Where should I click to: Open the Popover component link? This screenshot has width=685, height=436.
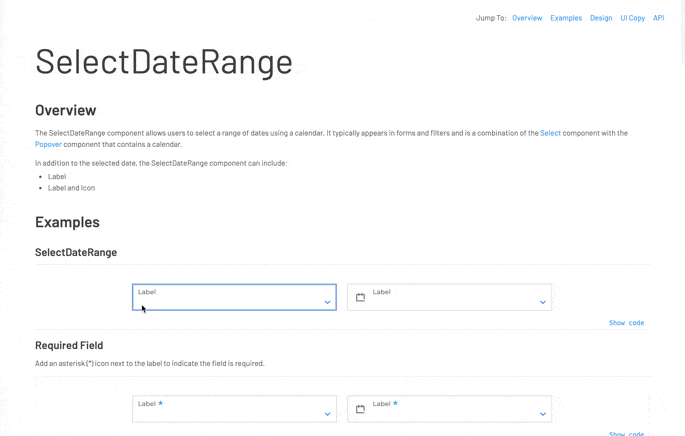coord(48,144)
